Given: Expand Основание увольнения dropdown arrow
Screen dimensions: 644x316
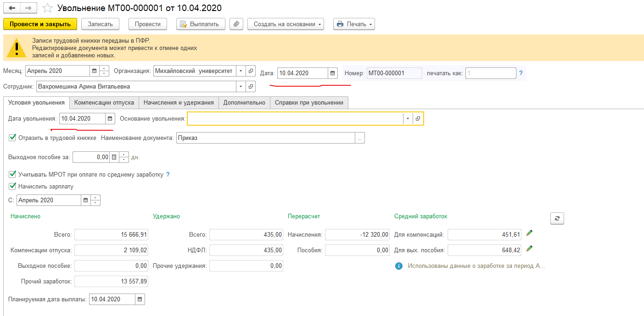Looking at the screenshot, I should click(408, 118).
